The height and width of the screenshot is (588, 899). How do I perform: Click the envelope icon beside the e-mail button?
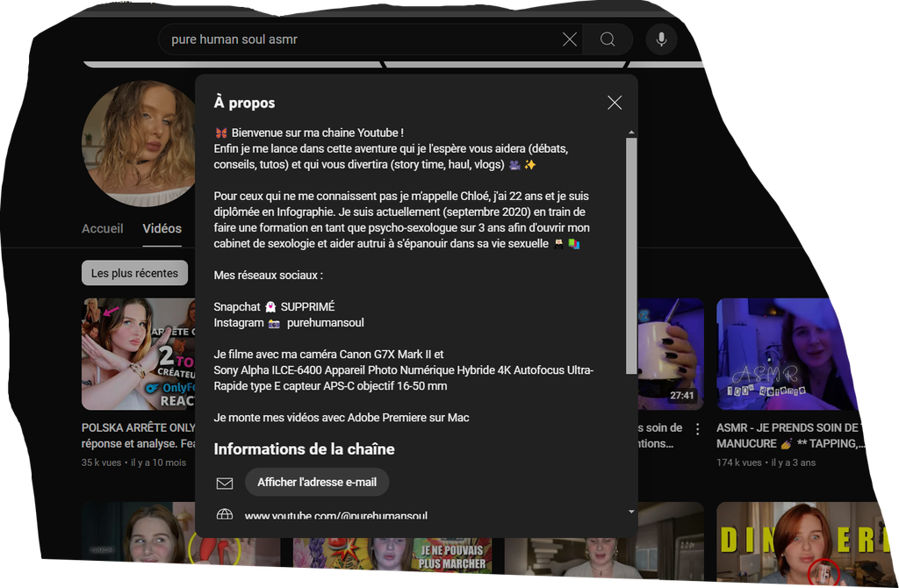coord(225,483)
